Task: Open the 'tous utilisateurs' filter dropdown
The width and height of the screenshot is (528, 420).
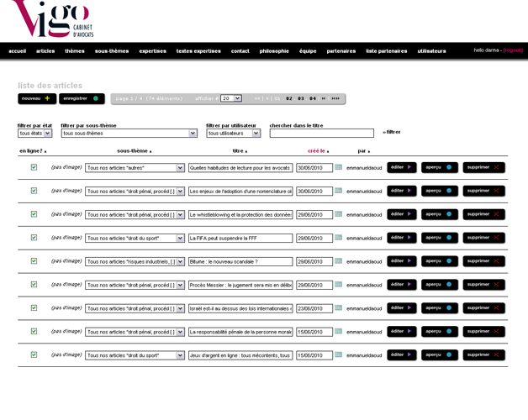Action: point(234,134)
